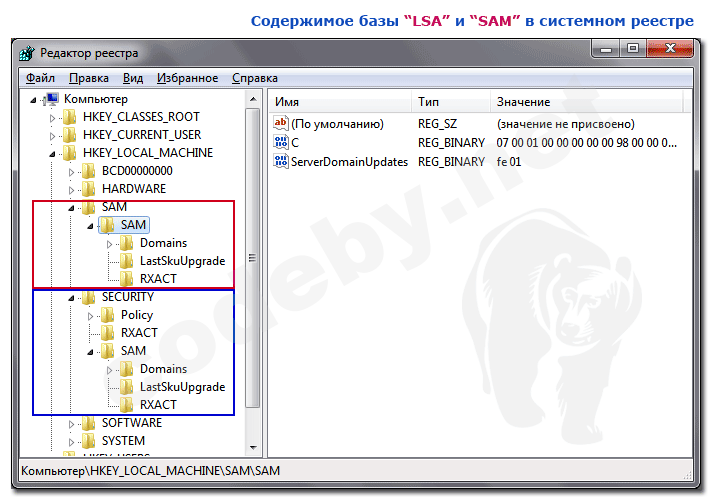Select the Policy key label
This screenshot has width=715, height=500.
tap(137, 315)
